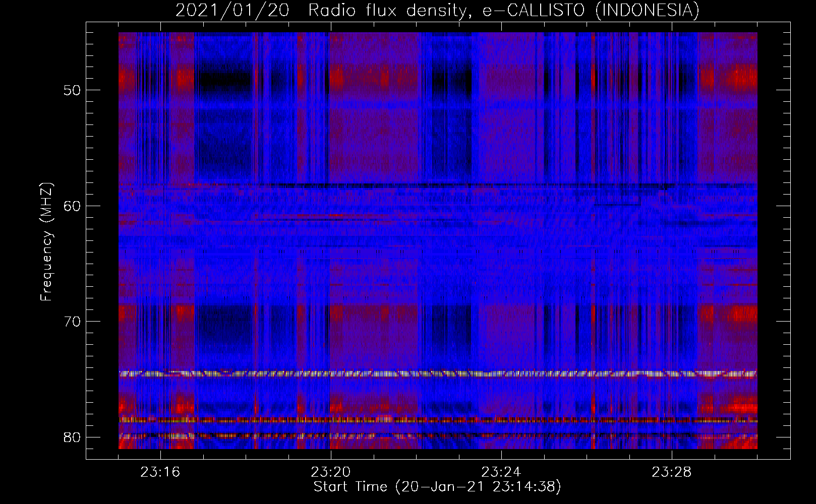Click the 23:24 time tick label
816x504 pixels.
pyautogui.click(x=501, y=472)
